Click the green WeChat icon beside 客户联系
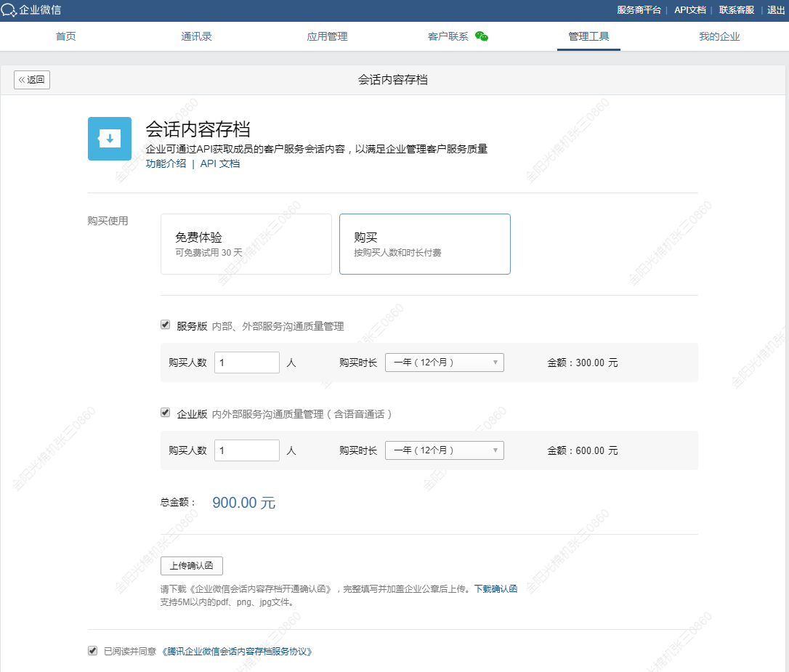The width and height of the screenshot is (789, 672). [482, 36]
